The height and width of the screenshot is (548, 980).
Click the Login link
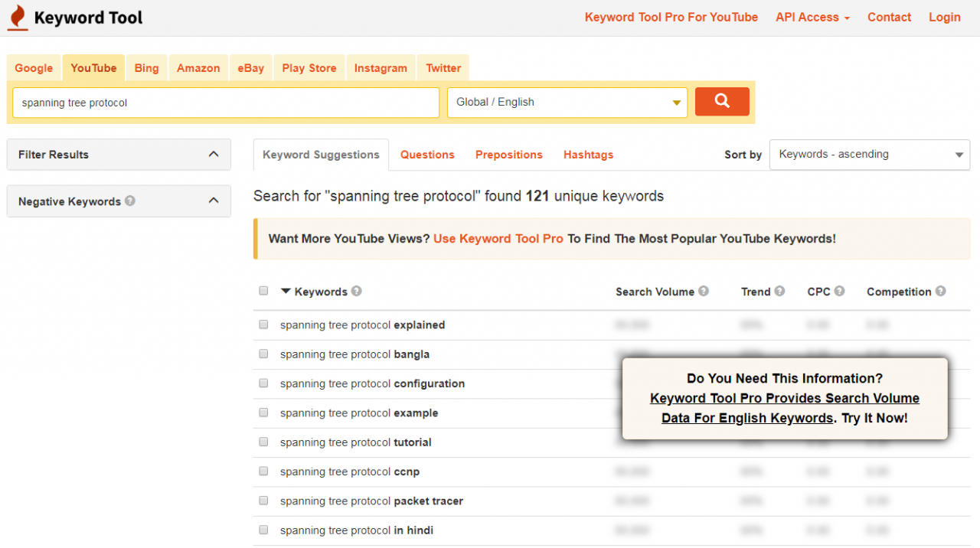coord(944,18)
